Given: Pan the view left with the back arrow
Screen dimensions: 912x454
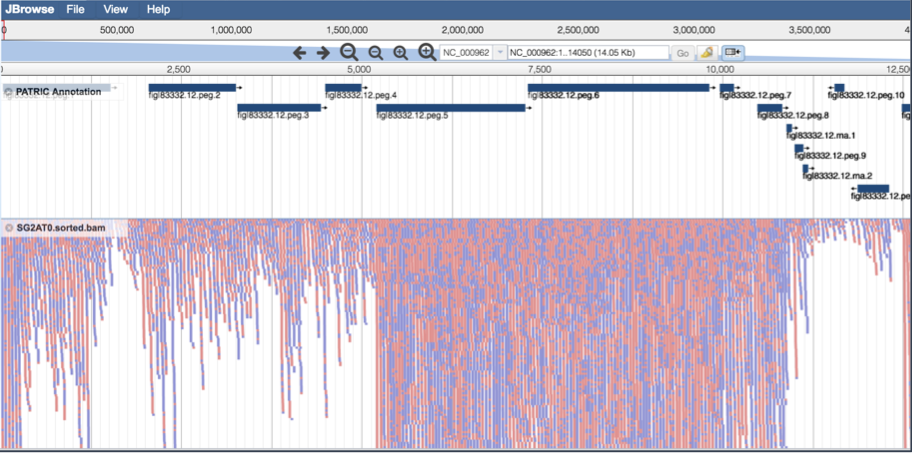Looking at the screenshot, I should [299, 53].
